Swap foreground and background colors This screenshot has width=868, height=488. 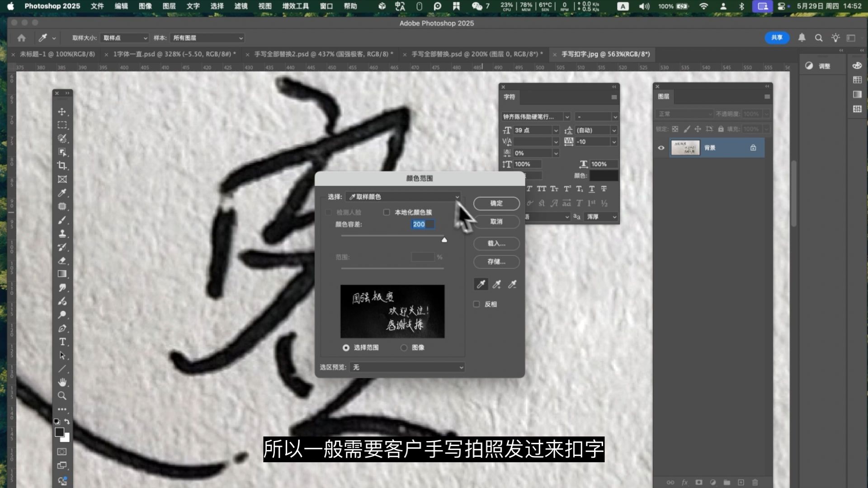pos(67,421)
